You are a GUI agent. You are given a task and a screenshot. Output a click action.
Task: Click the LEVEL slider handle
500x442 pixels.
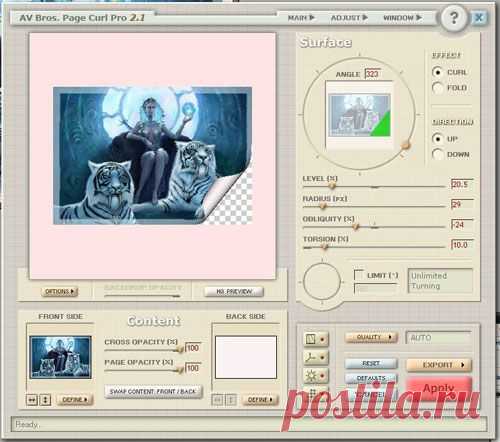pyautogui.click(x=332, y=186)
